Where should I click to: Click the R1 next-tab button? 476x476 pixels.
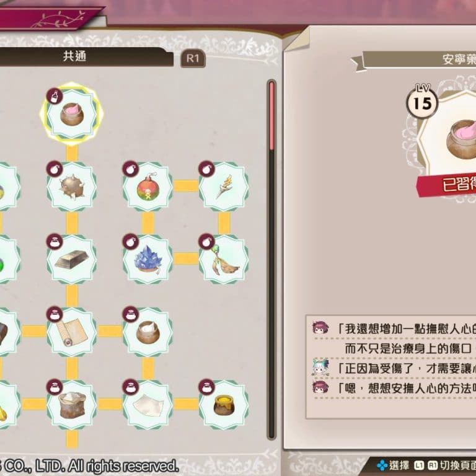point(193,58)
